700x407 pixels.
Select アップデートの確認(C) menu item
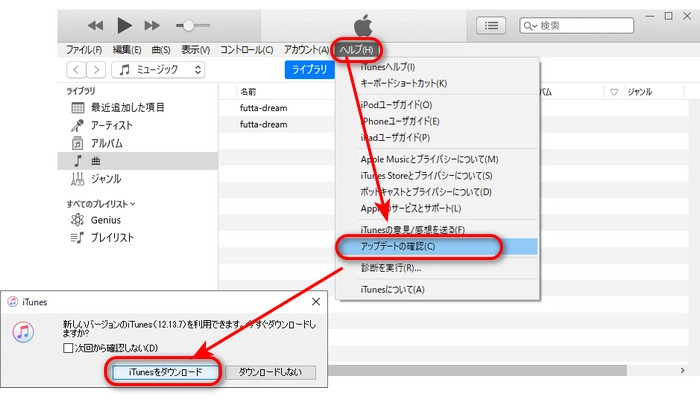(x=438, y=246)
